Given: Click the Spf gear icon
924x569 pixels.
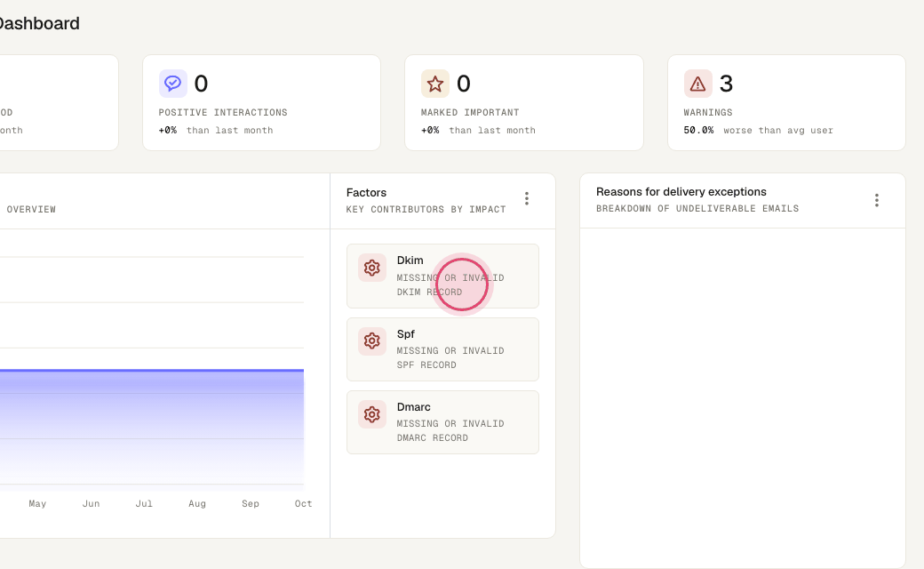Looking at the screenshot, I should point(372,341).
